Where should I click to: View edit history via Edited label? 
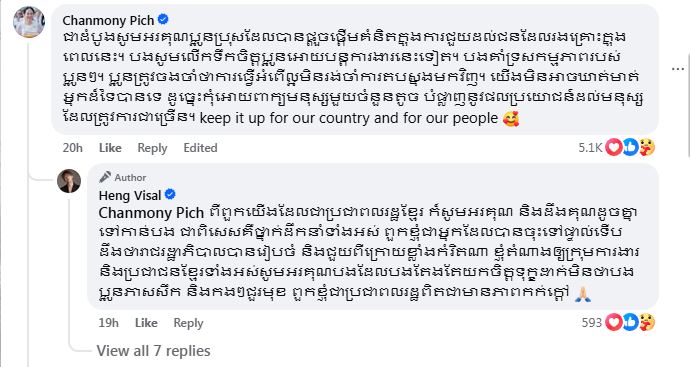pyautogui.click(x=200, y=148)
